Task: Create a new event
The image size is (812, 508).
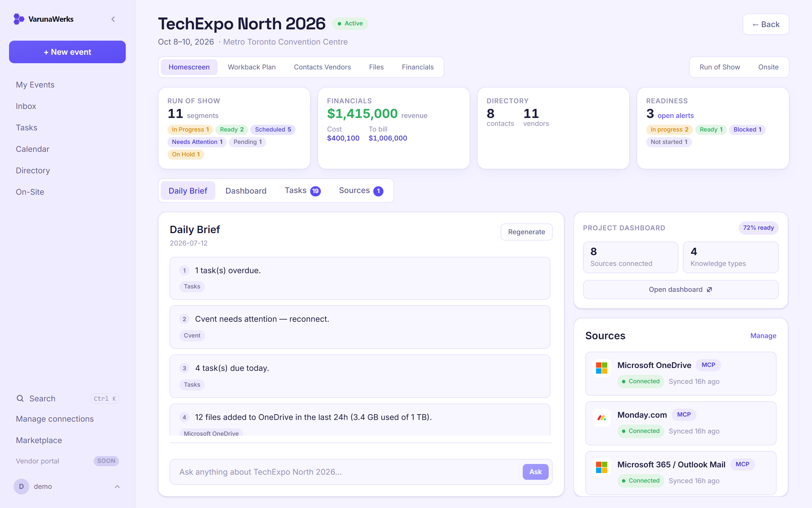Action: (x=67, y=52)
